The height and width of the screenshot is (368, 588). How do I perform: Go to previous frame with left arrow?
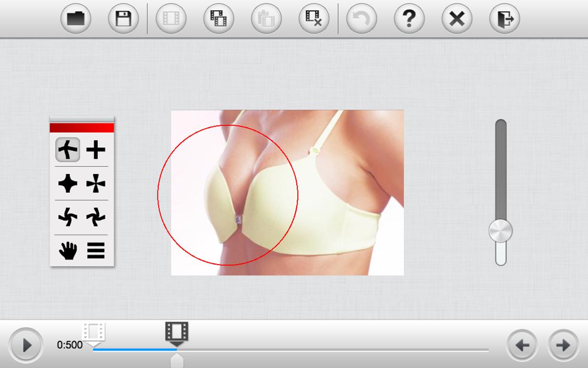[522, 345]
